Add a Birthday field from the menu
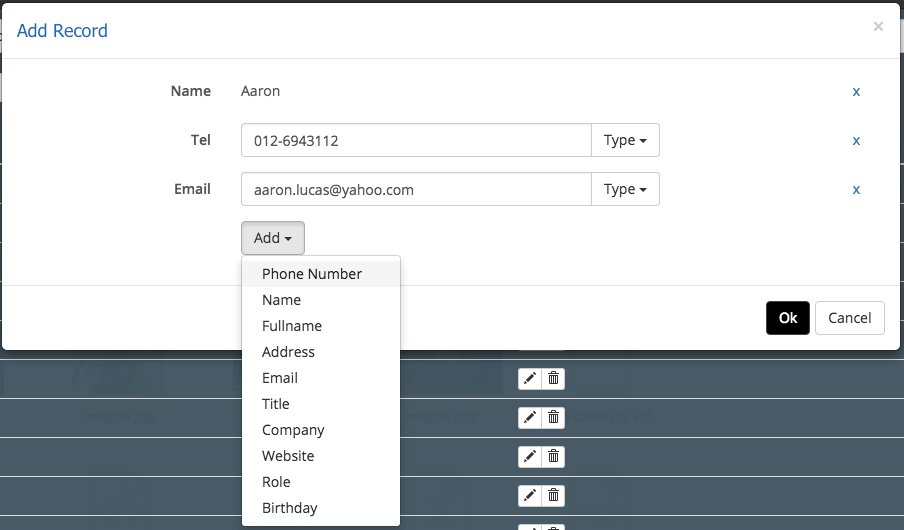Viewport: 904px width, 530px height. pyautogui.click(x=290, y=508)
